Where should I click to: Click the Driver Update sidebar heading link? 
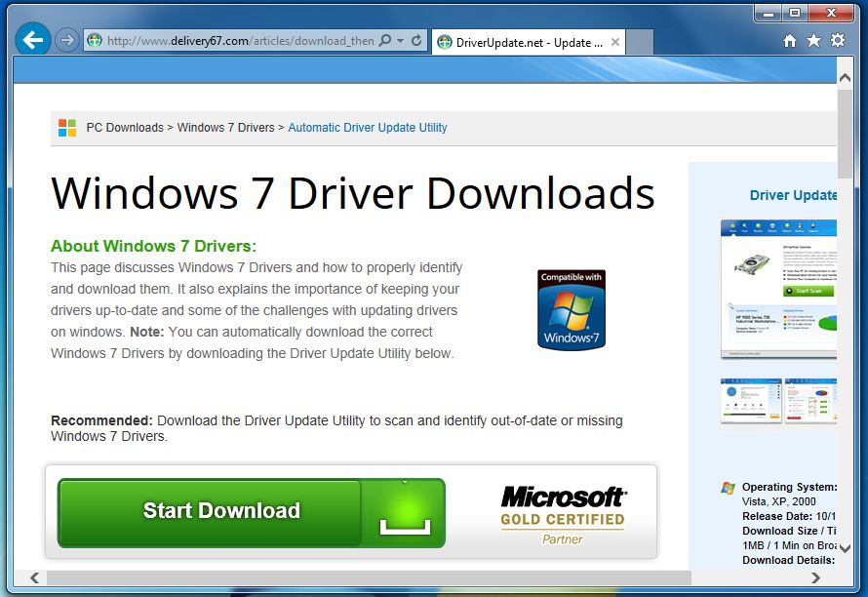(793, 195)
